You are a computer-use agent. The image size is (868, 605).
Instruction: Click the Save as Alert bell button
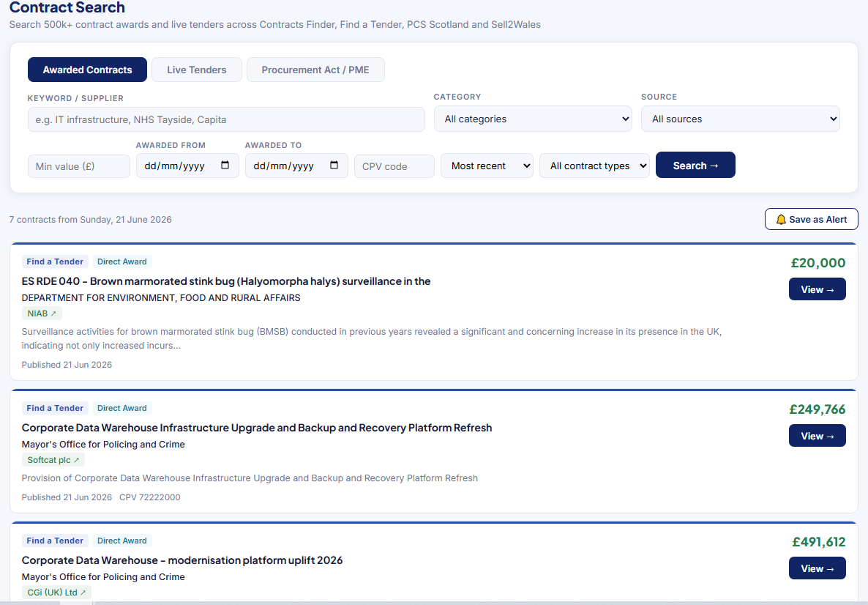click(811, 219)
